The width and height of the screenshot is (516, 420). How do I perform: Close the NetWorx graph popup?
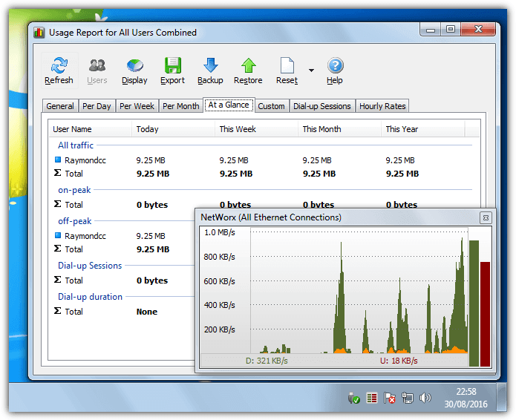click(486, 217)
